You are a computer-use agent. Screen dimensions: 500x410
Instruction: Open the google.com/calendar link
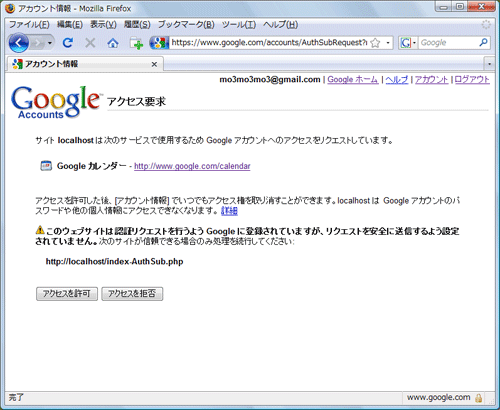(x=192, y=166)
